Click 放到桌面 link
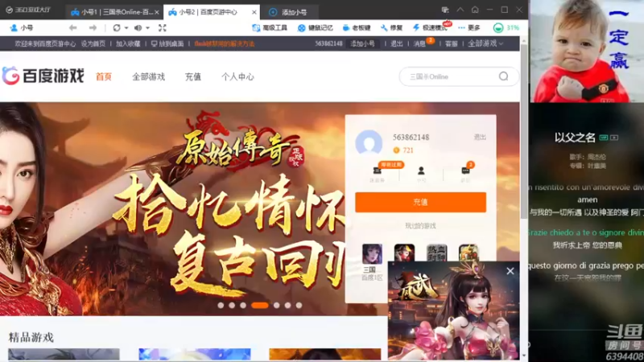644x362 pixels. pos(167,43)
